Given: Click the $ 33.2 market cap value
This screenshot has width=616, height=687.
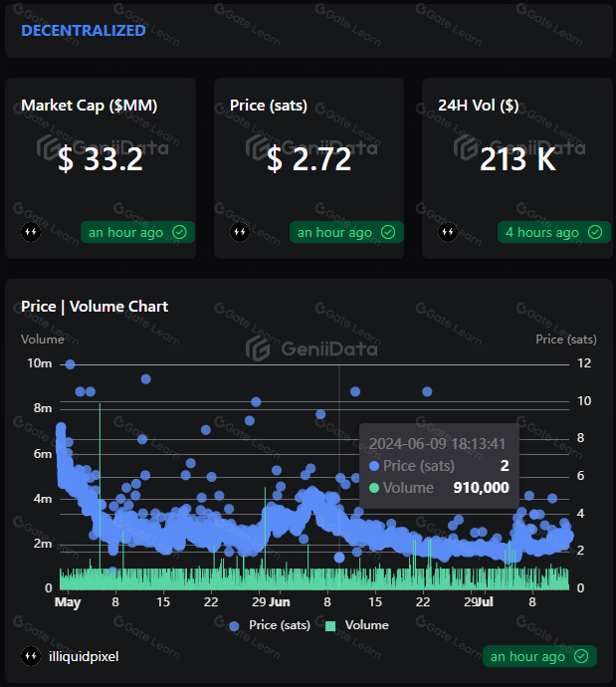Looking at the screenshot, I should click(101, 158).
